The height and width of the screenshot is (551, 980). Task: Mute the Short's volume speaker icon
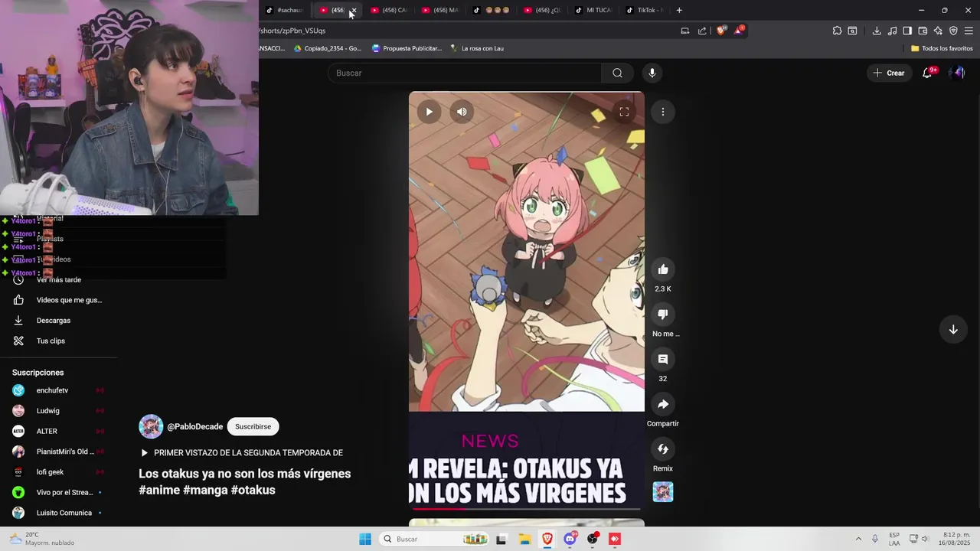(x=462, y=112)
